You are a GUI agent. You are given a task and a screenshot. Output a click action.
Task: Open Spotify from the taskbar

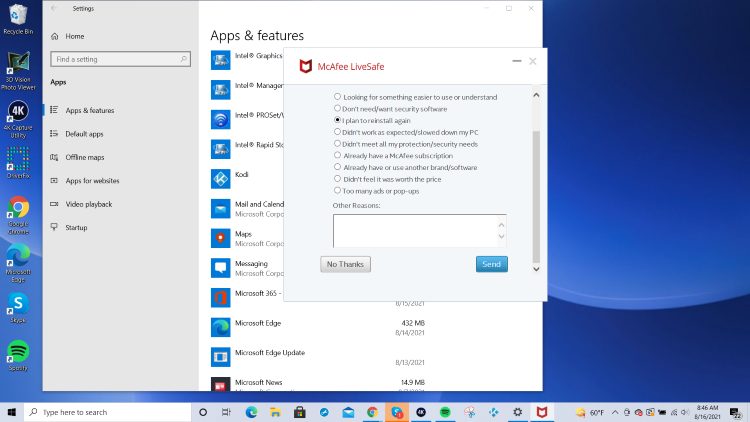445,412
